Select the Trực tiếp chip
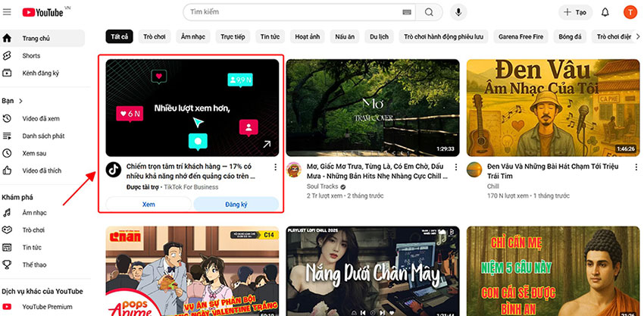Image resolution: width=644 pixels, height=316 pixels. [x=233, y=36]
